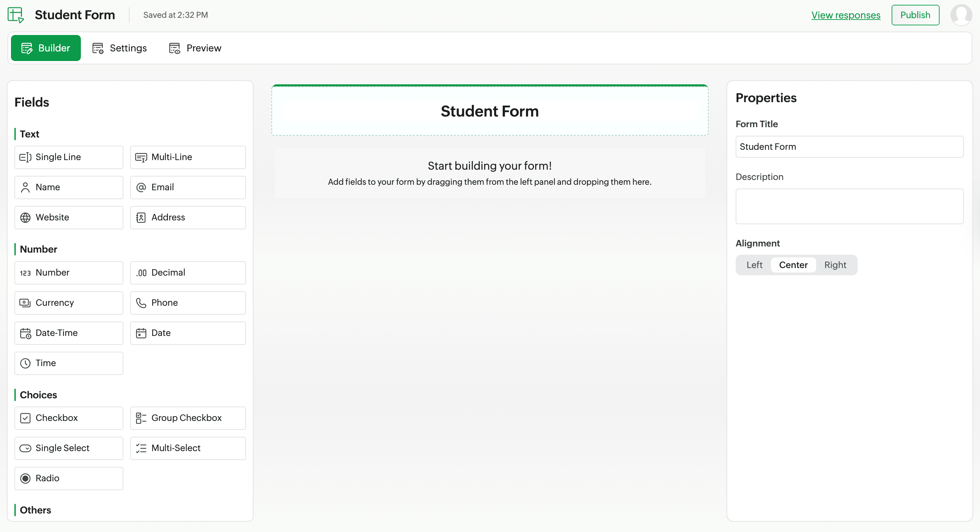Choose the Multi-Select list field
The width and height of the screenshot is (980, 532).
point(188,448)
